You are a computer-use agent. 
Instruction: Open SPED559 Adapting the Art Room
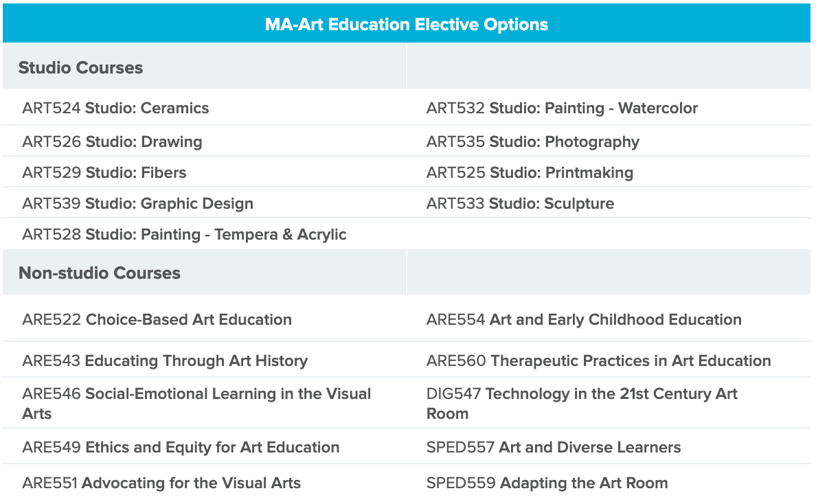coord(547,483)
